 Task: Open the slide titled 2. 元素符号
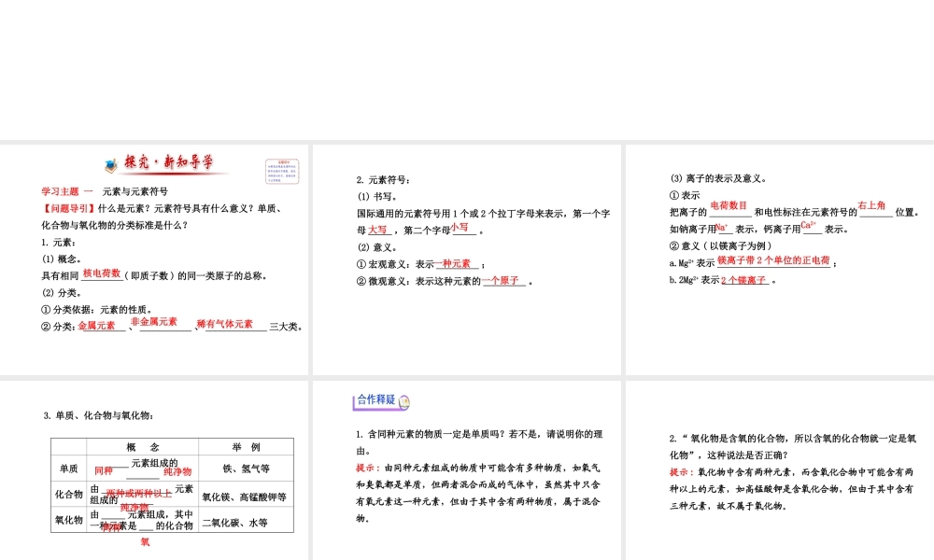click(x=467, y=259)
